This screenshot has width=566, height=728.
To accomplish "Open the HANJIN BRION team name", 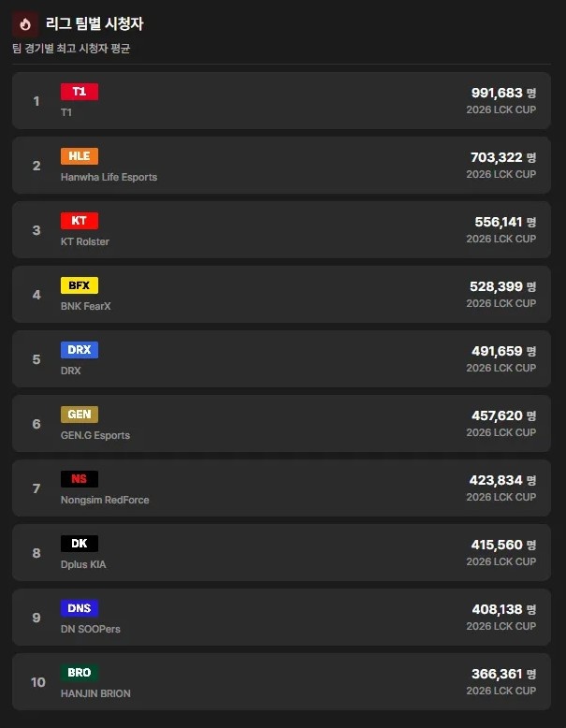I will pos(95,693).
